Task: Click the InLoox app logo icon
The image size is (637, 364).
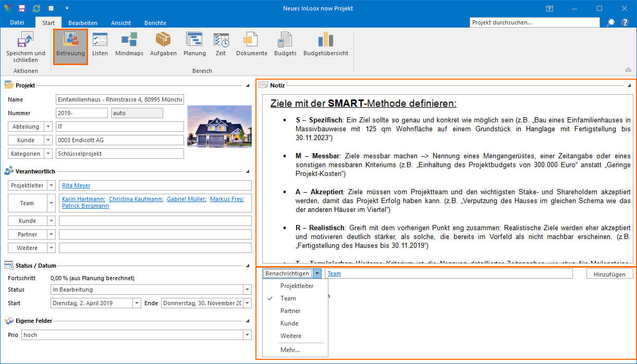Action: 7,9
